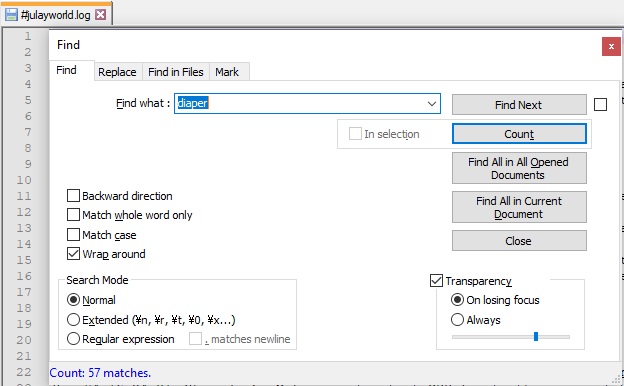Click Find All in Current Document
Image resolution: width=624 pixels, height=386 pixels.
click(x=519, y=207)
